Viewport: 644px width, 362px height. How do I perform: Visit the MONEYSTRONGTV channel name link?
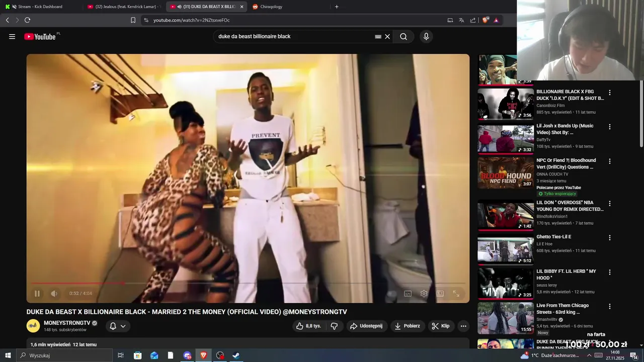coord(67,323)
